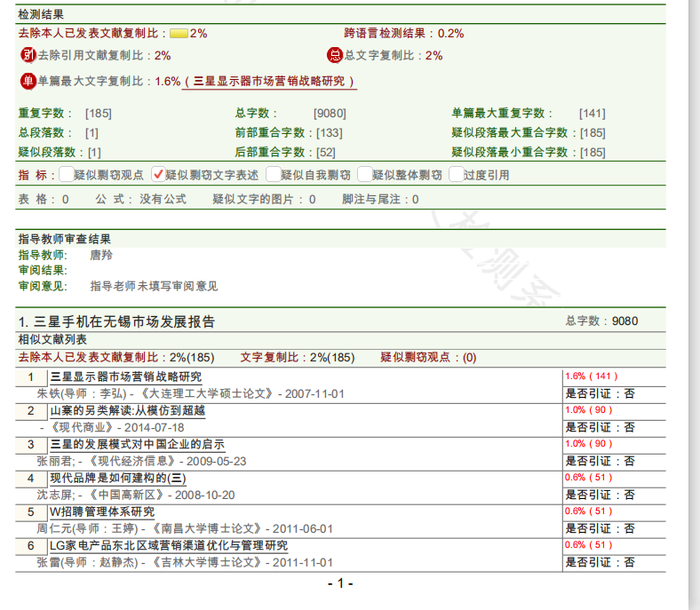Click the advisor name 唐羚
The height and width of the screenshot is (610, 700).
coord(101,255)
